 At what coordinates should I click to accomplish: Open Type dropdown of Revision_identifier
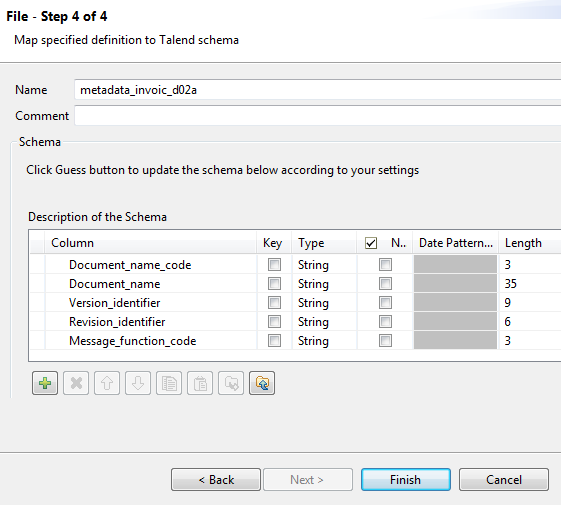pyautogui.click(x=324, y=322)
